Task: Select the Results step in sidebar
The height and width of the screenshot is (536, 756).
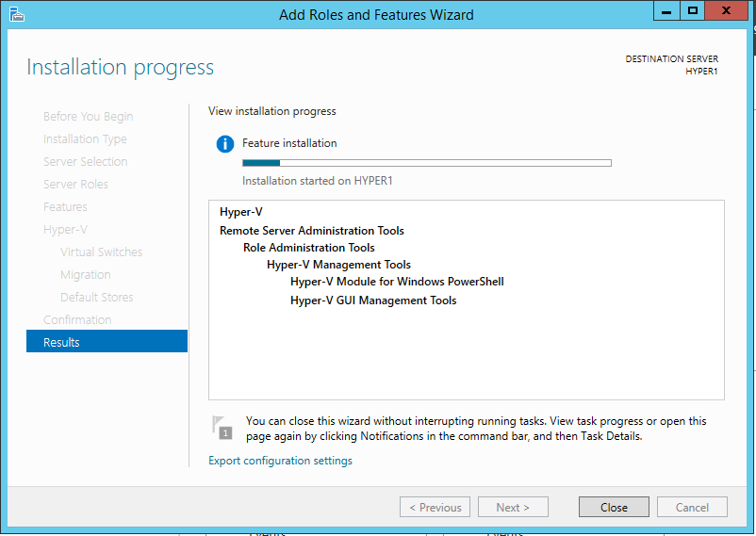Action: click(107, 341)
